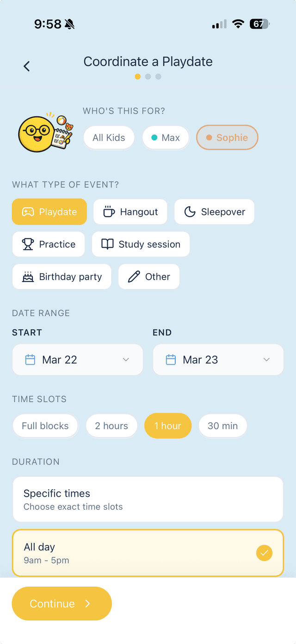Choose the Specific times duration option
This screenshot has height=644, width=296.
[x=148, y=499]
